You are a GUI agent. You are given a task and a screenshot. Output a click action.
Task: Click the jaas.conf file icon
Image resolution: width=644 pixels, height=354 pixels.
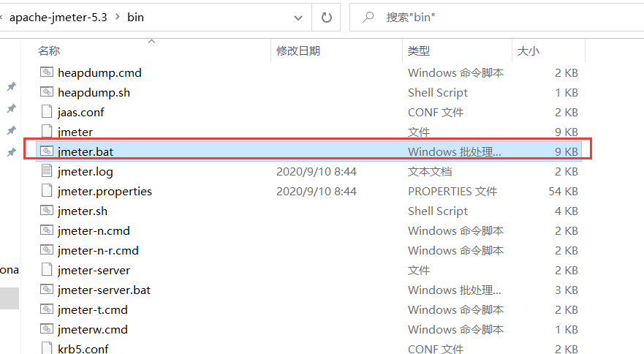point(47,112)
